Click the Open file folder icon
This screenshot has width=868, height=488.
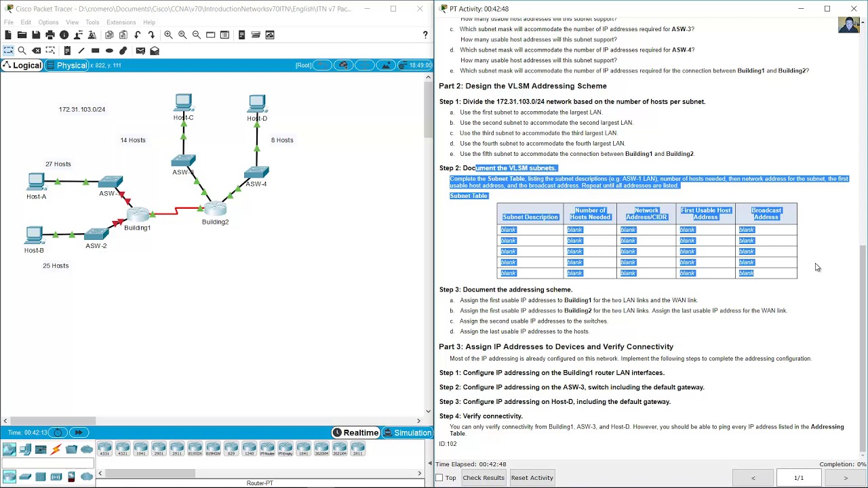tap(22, 35)
